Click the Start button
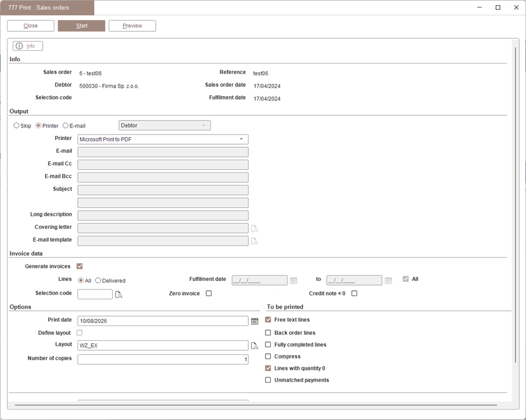 point(81,26)
